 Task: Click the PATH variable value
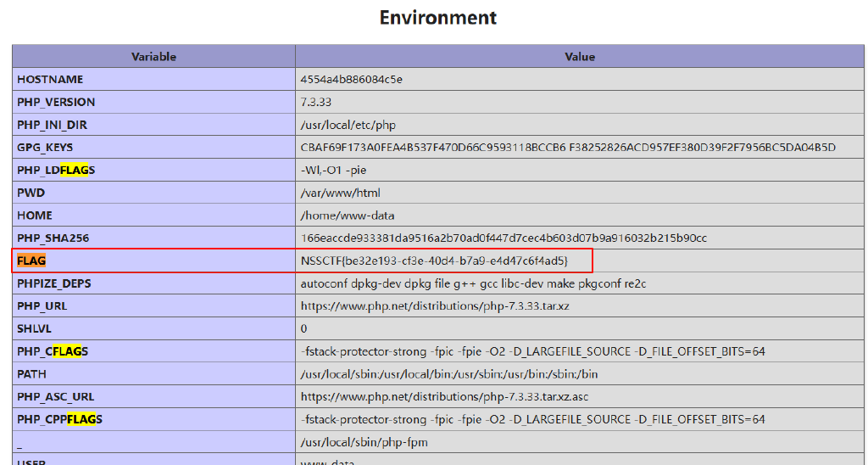[449, 374]
